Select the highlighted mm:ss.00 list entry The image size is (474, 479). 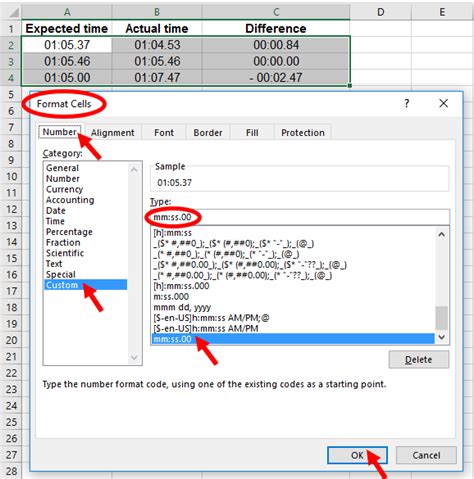293,339
